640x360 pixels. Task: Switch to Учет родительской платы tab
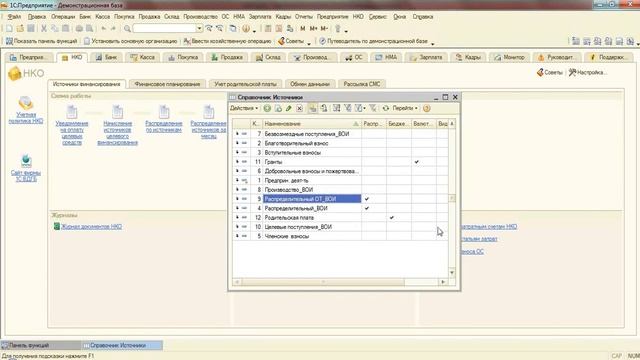pos(245,84)
